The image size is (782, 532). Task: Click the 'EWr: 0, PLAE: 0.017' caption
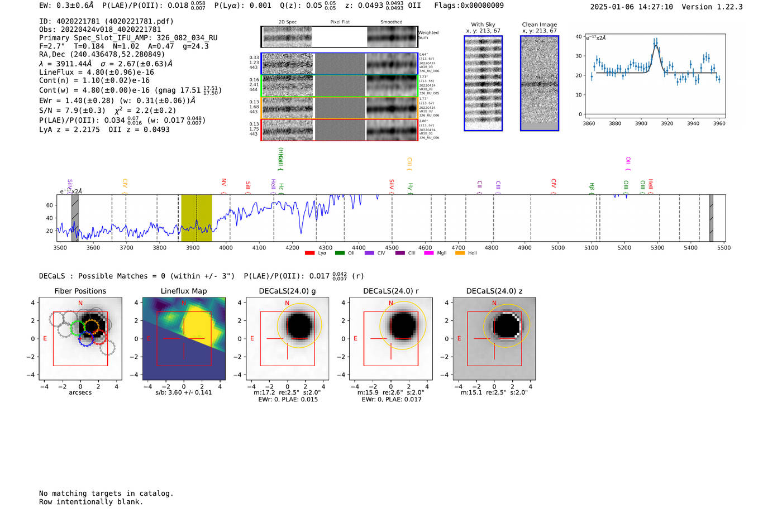coord(392,400)
